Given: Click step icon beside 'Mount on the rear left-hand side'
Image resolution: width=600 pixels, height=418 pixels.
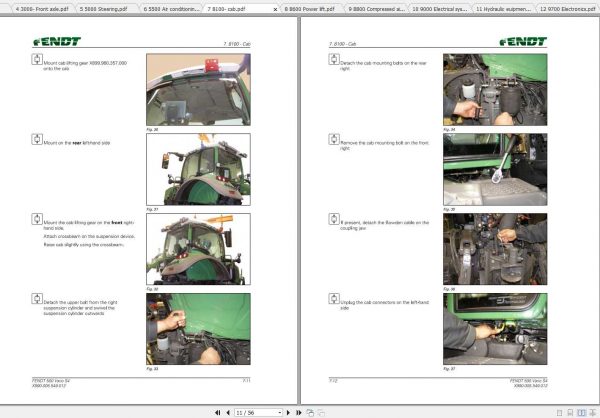Looking at the screenshot, I should [x=37, y=139].
